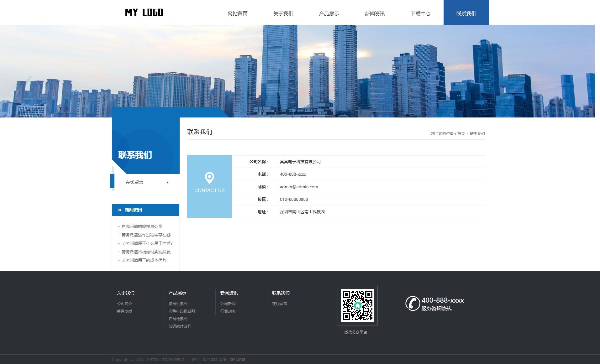600x364 pixels.
Task: Open the XML地图 sitemap link
Action: click(x=238, y=360)
